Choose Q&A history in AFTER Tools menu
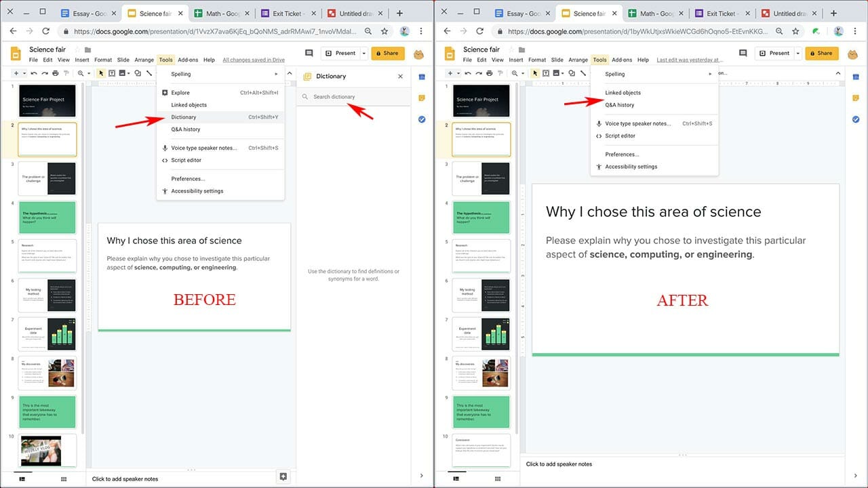This screenshot has height=488, width=868. point(654,105)
